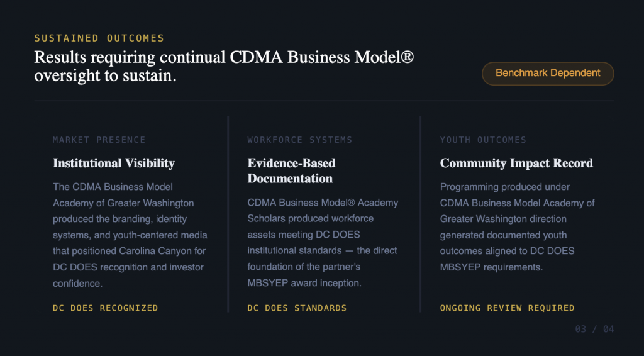Click the Ongoing Review Required tag
This screenshot has height=356, width=644.
(507, 308)
